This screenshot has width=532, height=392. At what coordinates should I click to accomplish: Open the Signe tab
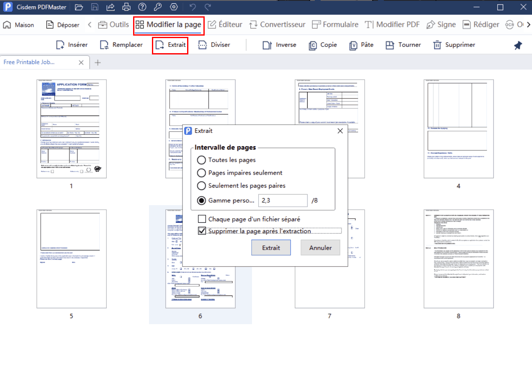(441, 25)
